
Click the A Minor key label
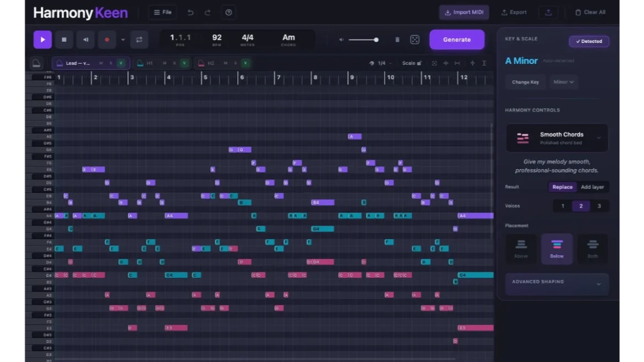[521, 61]
